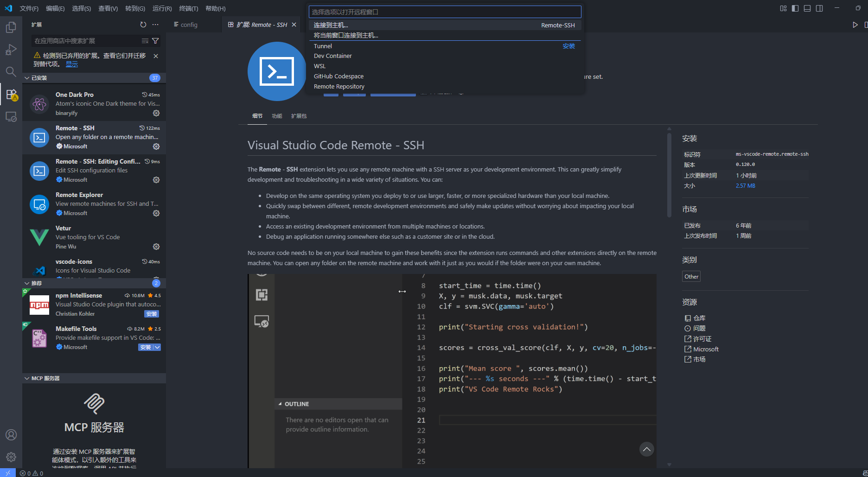Image resolution: width=868 pixels, height=477 pixels.
Task: Open the Search view in the activity bar
Action: click(x=11, y=72)
